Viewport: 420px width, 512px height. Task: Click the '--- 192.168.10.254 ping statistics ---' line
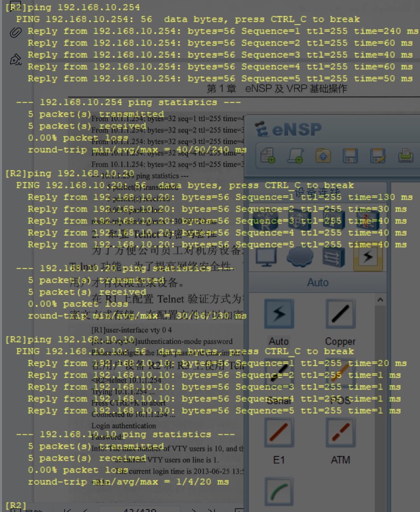(128, 102)
